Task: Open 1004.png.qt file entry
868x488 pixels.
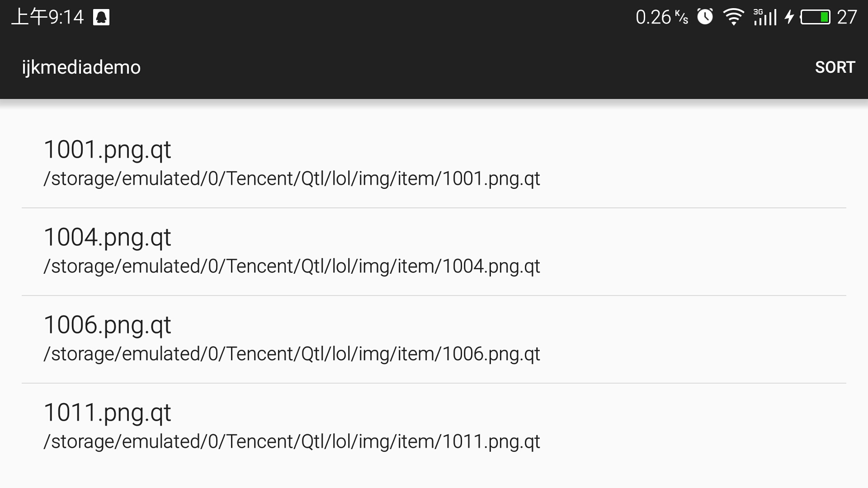Action: [434, 252]
